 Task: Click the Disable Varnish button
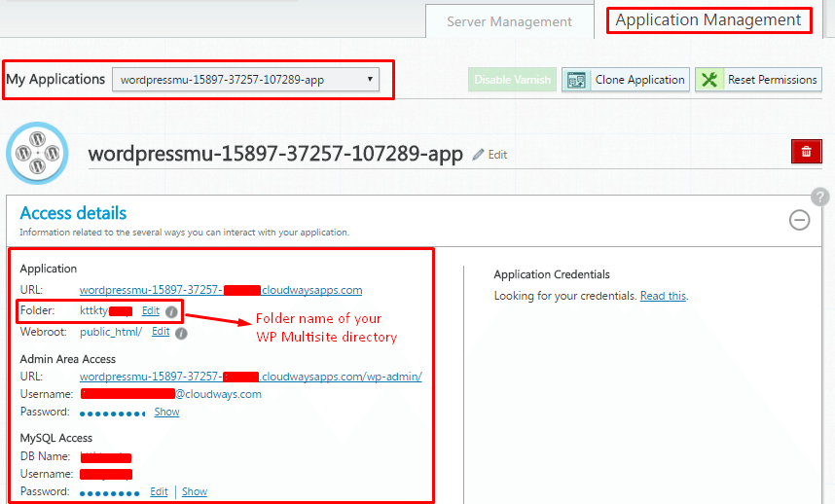click(x=512, y=80)
